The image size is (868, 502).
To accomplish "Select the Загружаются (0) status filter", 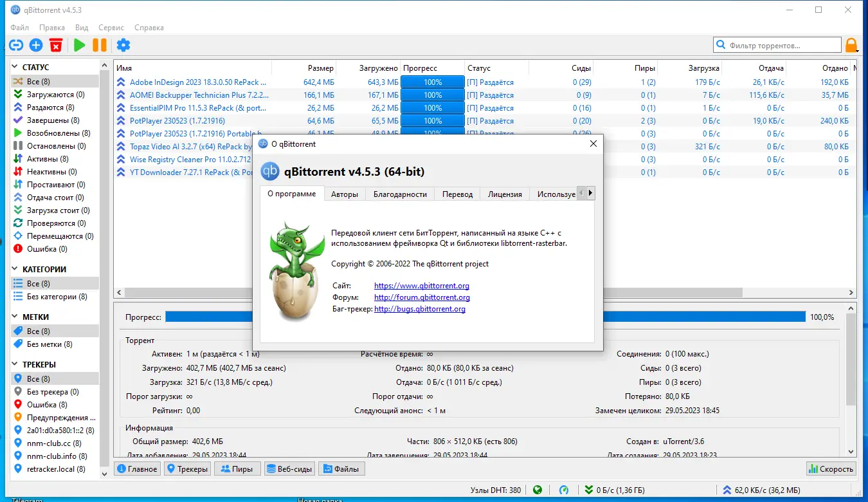I will pos(55,95).
